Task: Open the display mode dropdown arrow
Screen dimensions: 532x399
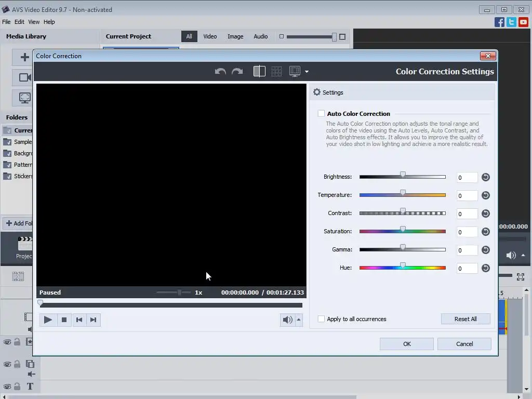Action: click(307, 72)
